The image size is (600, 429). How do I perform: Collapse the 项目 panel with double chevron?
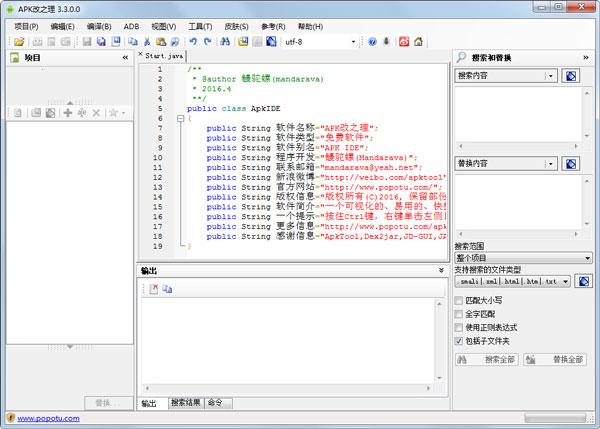pyautogui.click(x=125, y=58)
